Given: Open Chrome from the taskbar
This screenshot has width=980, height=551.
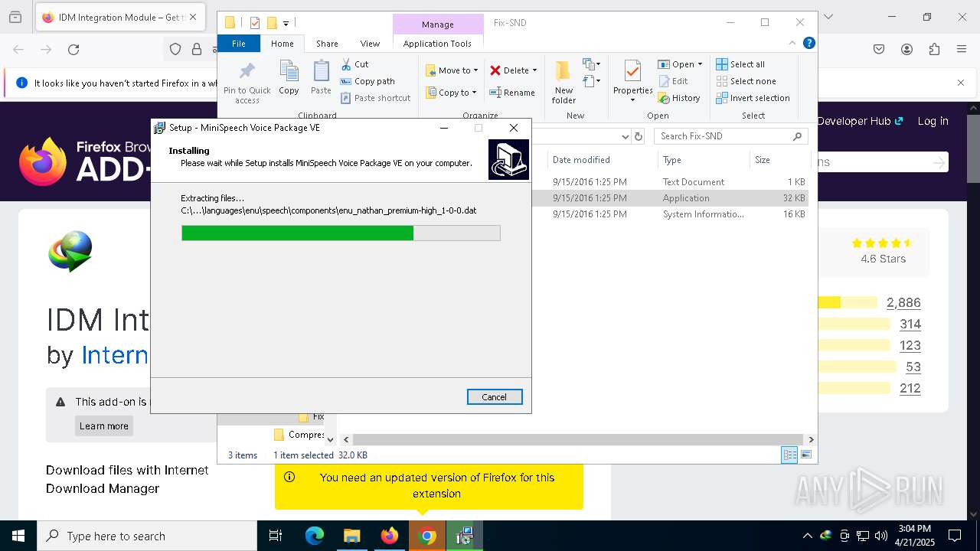Looking at the screenshot, I should (428, 536).
